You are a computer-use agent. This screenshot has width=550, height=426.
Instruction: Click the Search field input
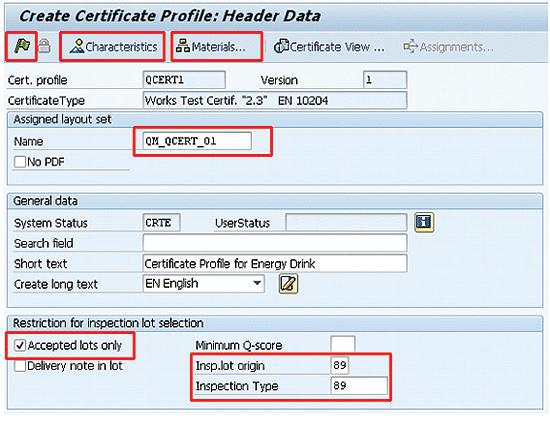275,243
